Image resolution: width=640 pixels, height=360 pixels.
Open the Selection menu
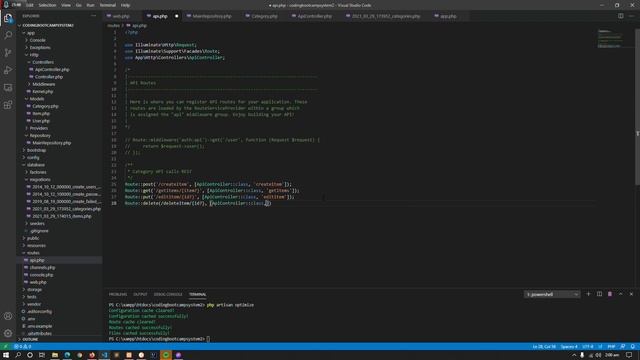coord(47,5)
